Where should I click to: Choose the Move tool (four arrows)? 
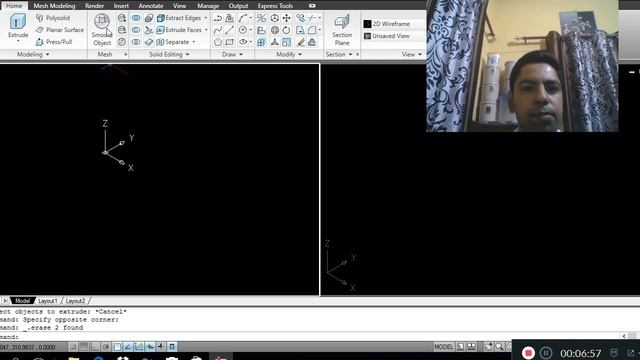point(287,18)
